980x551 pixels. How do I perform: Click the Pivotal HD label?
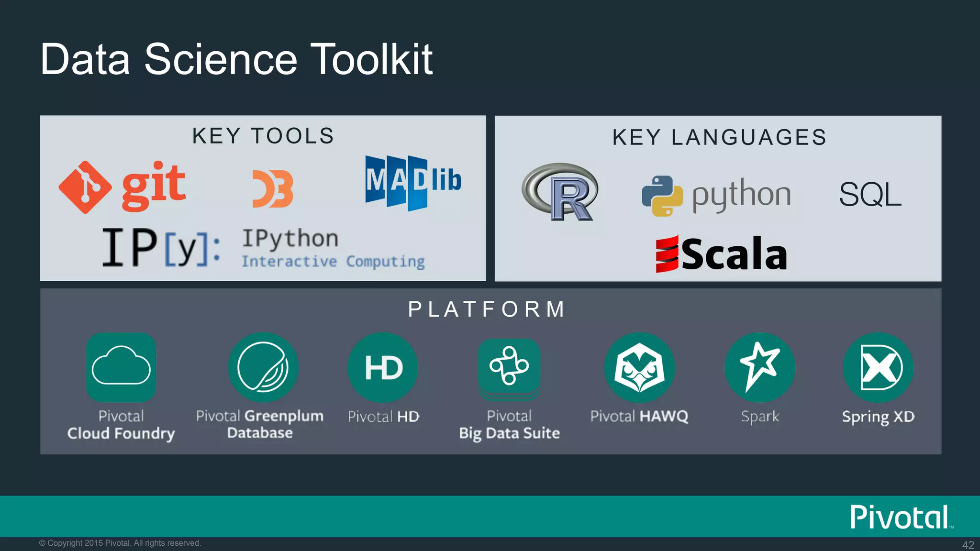pos(383,417)
